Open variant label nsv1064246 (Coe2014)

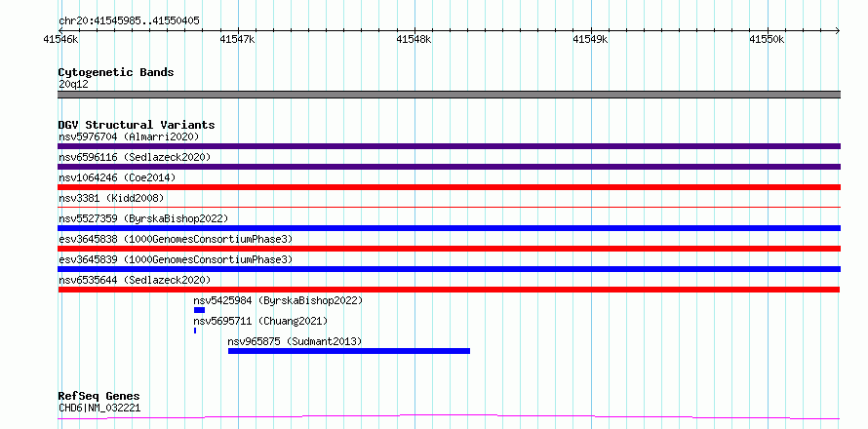pos(117,177)
